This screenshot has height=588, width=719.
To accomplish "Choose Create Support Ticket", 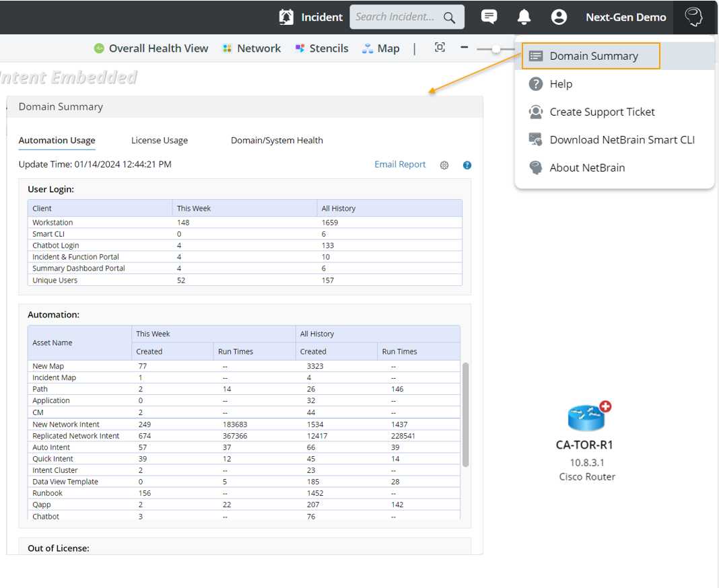I will pos(602,112).
